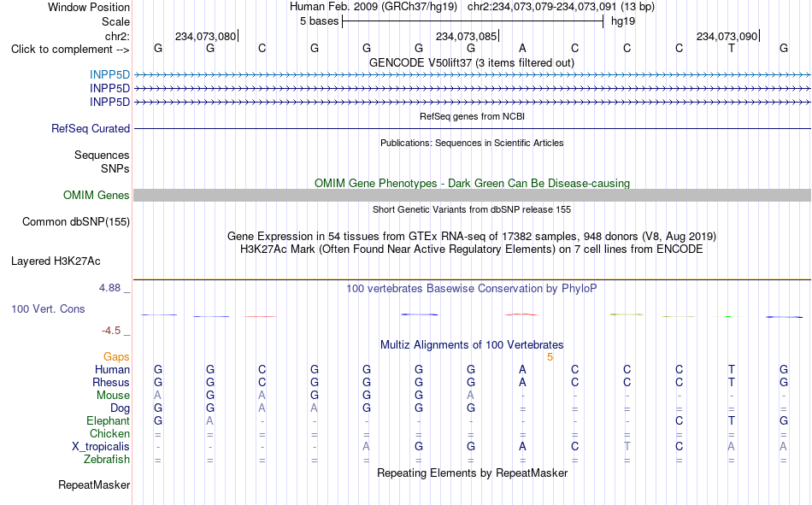Click the 'T' base in the complement row

point(731,48)
